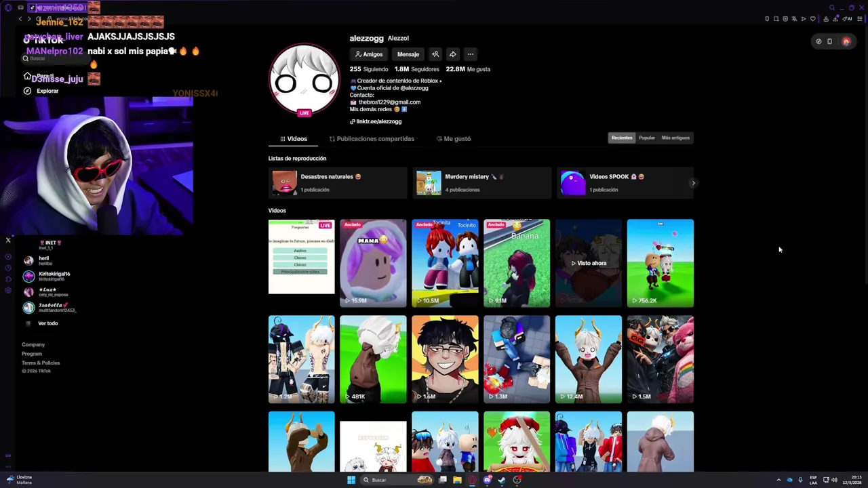Open the browser easy setup sliders icon
868x488 pixels.
tap(860, 18)
